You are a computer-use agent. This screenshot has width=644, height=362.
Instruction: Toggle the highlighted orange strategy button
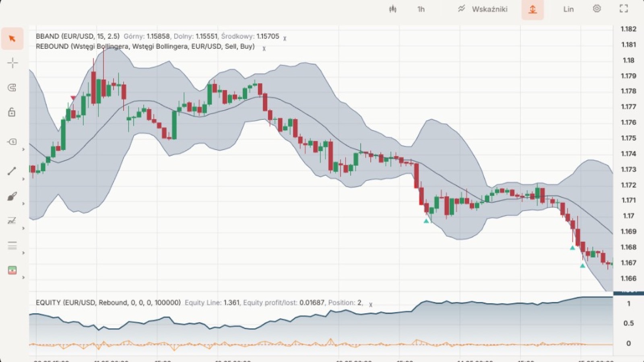click(533, 10)
